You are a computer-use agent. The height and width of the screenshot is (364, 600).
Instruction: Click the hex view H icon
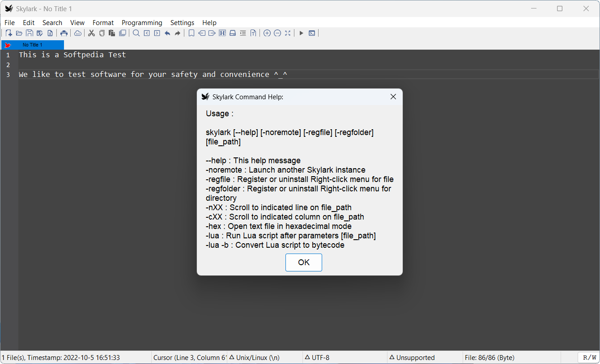click(x=222, y=33)
